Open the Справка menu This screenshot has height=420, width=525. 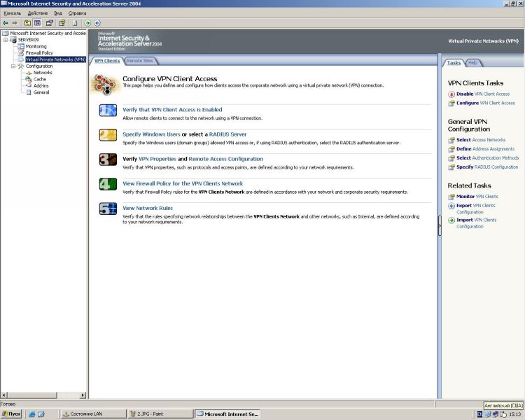77,13
